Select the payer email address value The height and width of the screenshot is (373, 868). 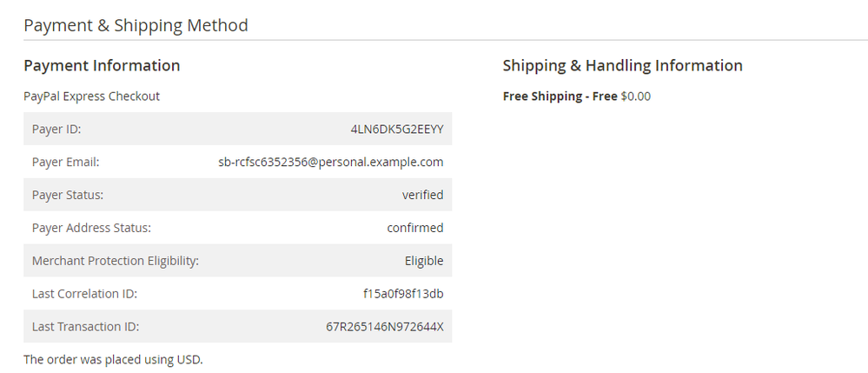pos(331,162)
